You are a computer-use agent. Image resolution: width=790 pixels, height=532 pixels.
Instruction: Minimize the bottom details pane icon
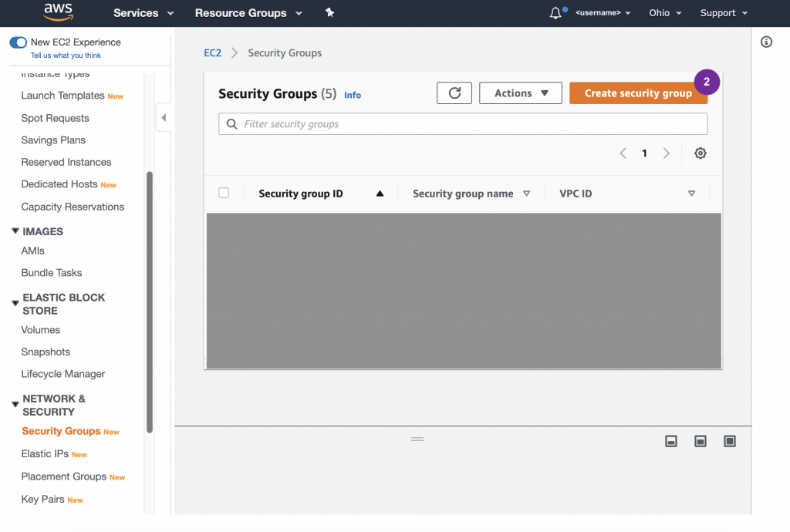671,441
